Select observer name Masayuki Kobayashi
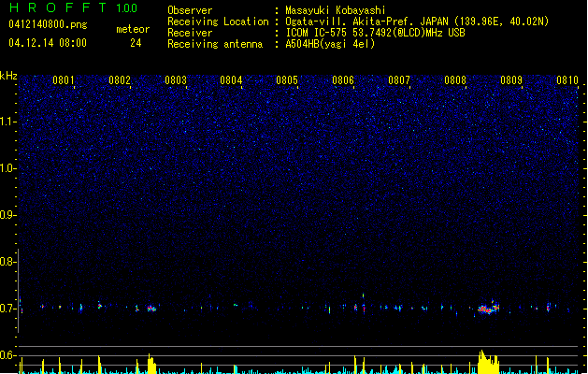Image resolution: width=588 pixels, height=374 pixels. [336, 10]
